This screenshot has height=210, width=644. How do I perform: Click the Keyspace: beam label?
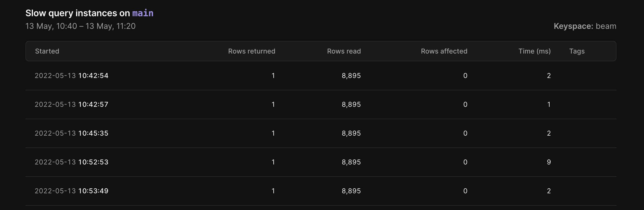[x=585, y=26]
